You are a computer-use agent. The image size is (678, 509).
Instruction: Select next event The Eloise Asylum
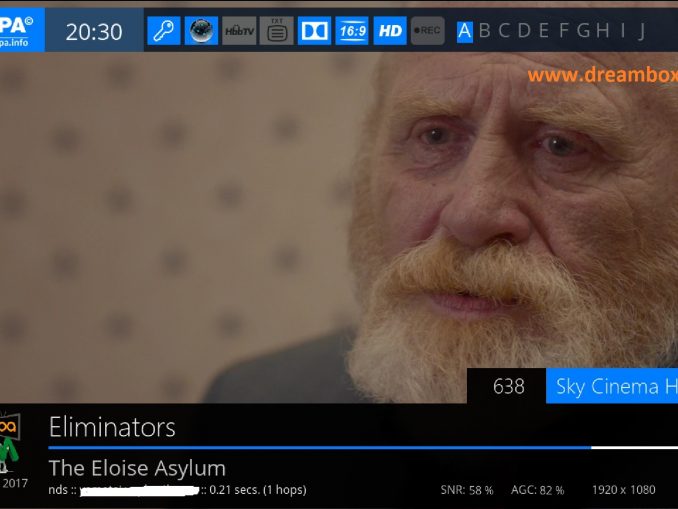pos(137,469)
